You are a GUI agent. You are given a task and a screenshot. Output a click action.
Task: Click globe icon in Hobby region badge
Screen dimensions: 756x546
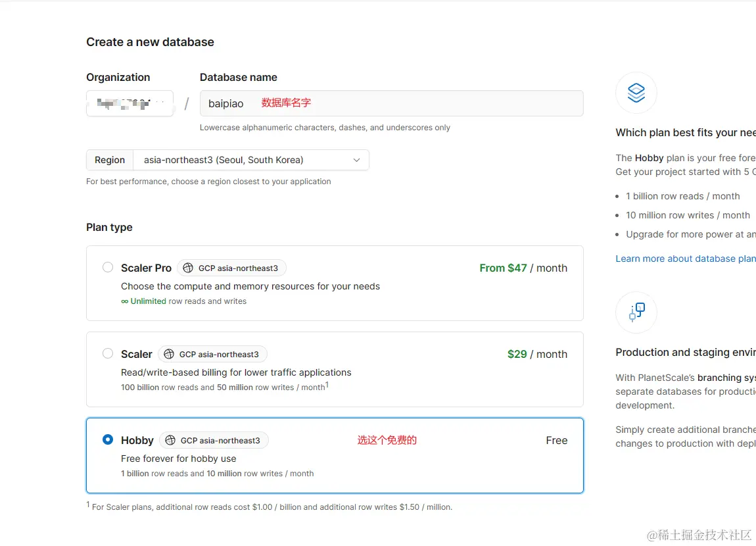pyautogui.click(x=170, y=440)
